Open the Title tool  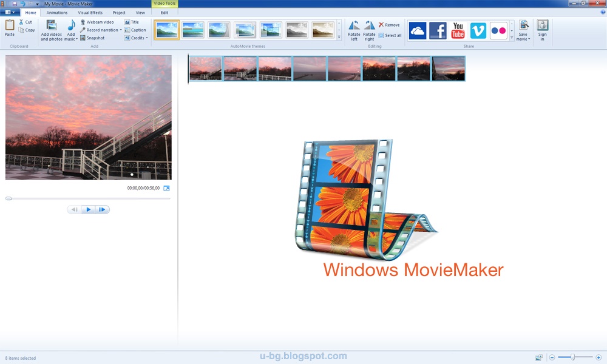click(x=134, y=21)
